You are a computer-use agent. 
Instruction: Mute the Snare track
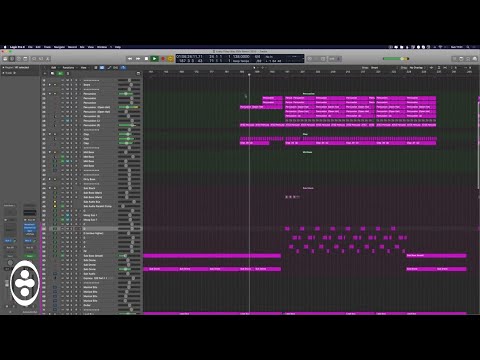point(67,85)
